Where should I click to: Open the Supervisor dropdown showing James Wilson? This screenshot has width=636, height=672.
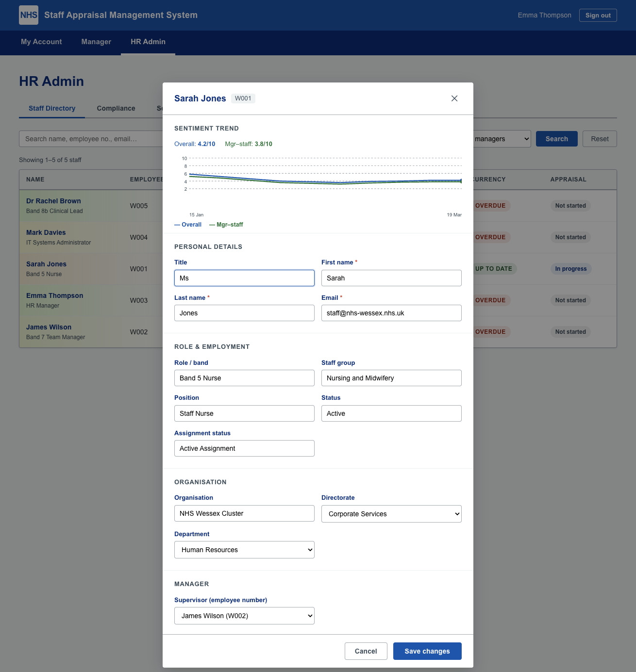[x=244, y=616]
